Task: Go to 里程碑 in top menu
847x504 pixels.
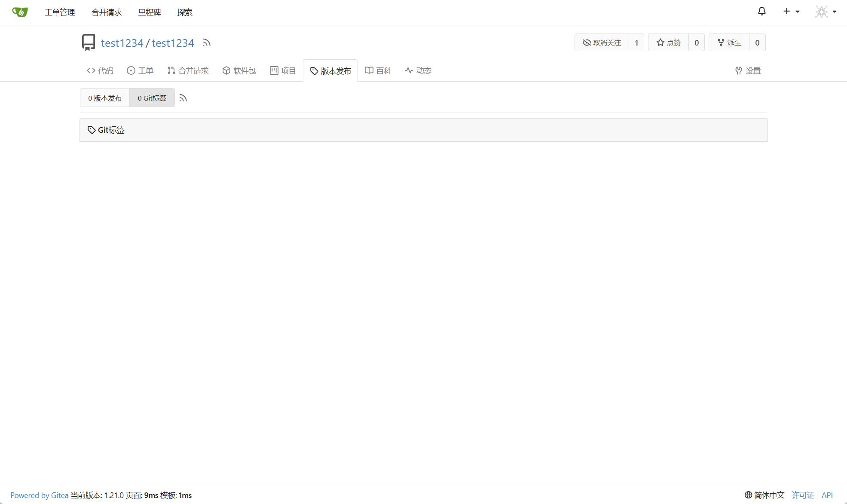Action: tap(149, 12)
